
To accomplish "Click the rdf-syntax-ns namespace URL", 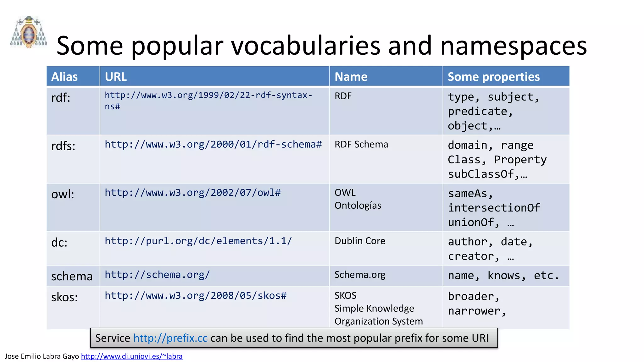I will point(208,95).
